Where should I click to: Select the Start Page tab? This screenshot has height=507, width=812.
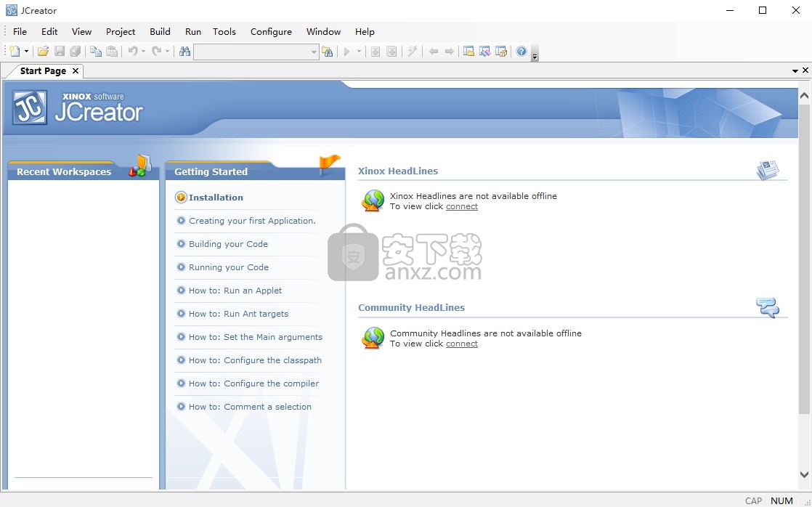(x=43, y=71)
